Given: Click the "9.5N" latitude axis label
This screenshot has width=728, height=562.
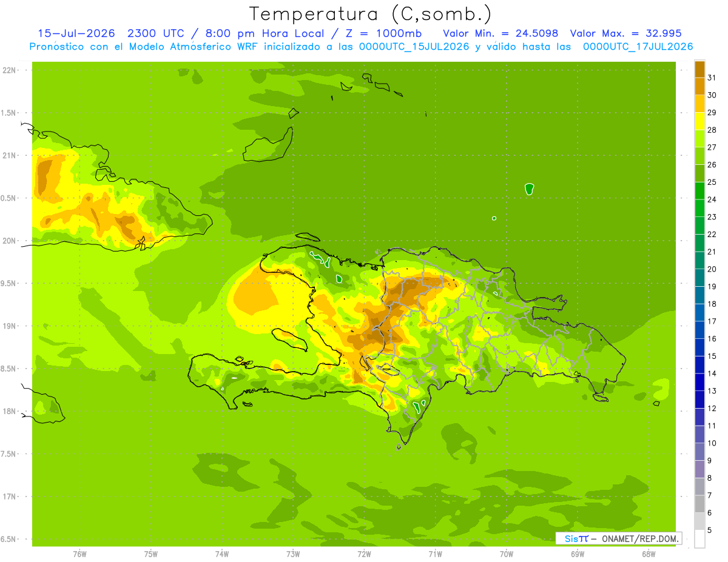Looking at the screenshot, I should pyautogui.click(x=9, y=283).
